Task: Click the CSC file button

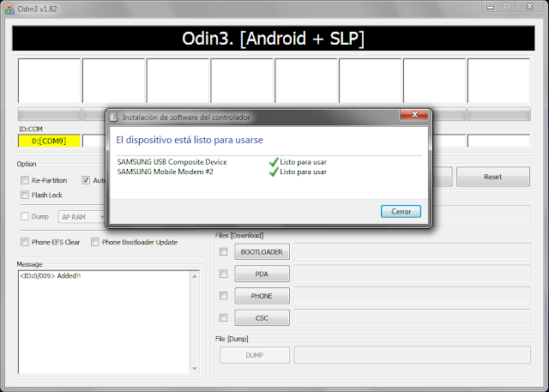Action: coord(262,317)
